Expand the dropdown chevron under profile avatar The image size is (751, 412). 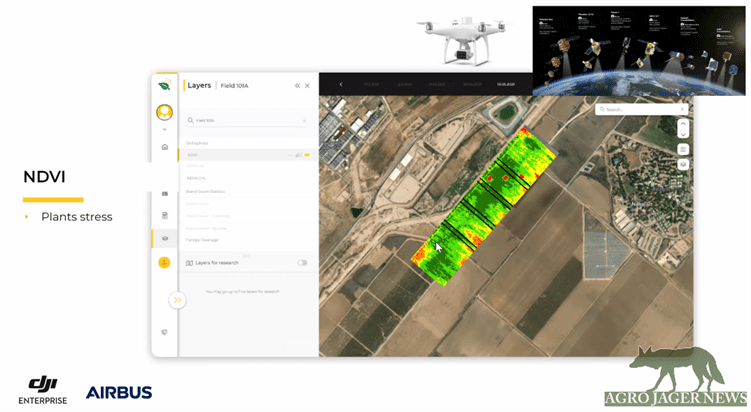pyautogui.click(x=164, y=128)
